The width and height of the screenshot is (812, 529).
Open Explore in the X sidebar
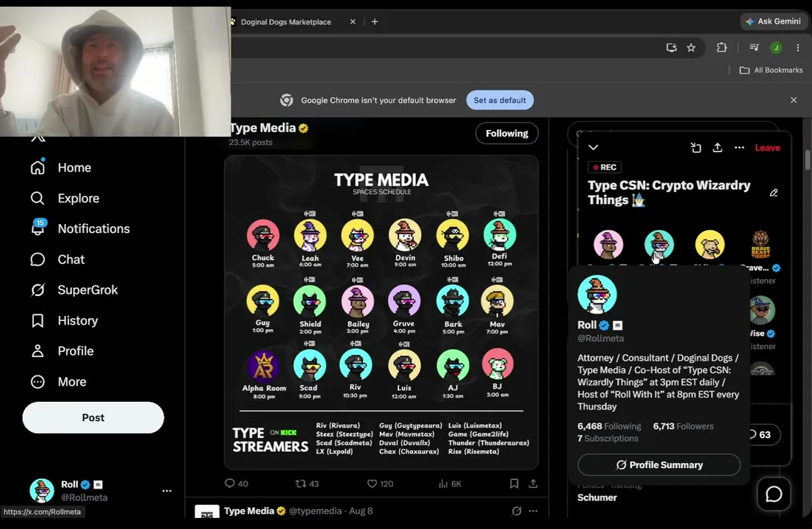65,198
